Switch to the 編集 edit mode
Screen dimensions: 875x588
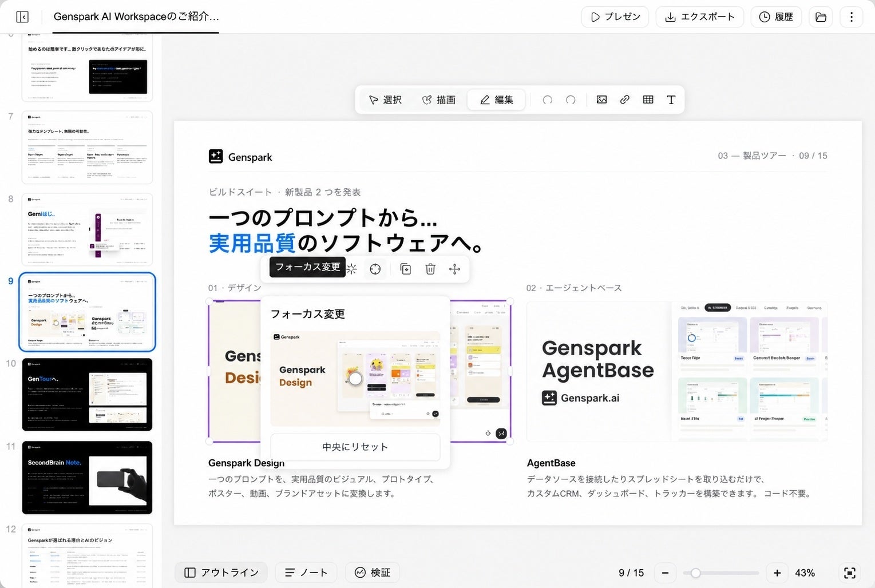click(496, 100)
